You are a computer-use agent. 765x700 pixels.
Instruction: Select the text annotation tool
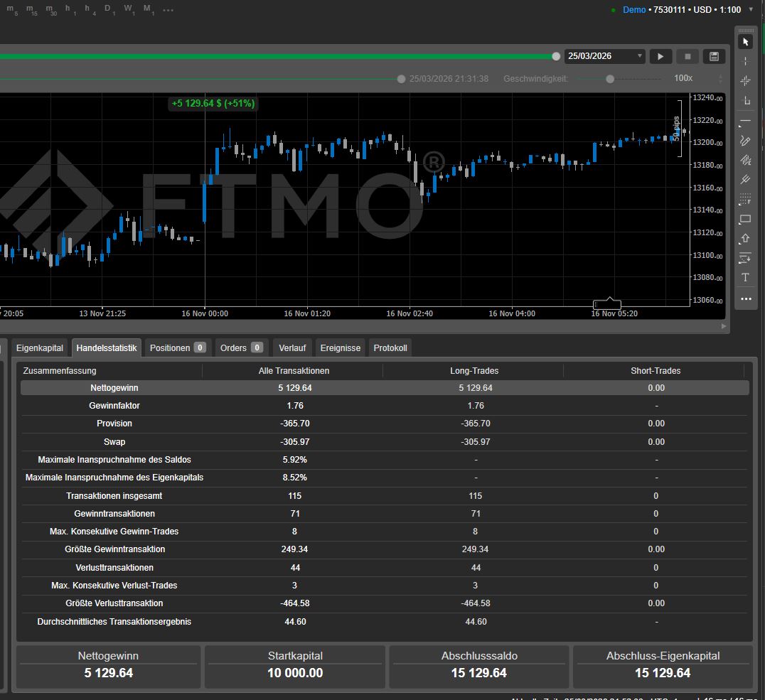[746, 277]
